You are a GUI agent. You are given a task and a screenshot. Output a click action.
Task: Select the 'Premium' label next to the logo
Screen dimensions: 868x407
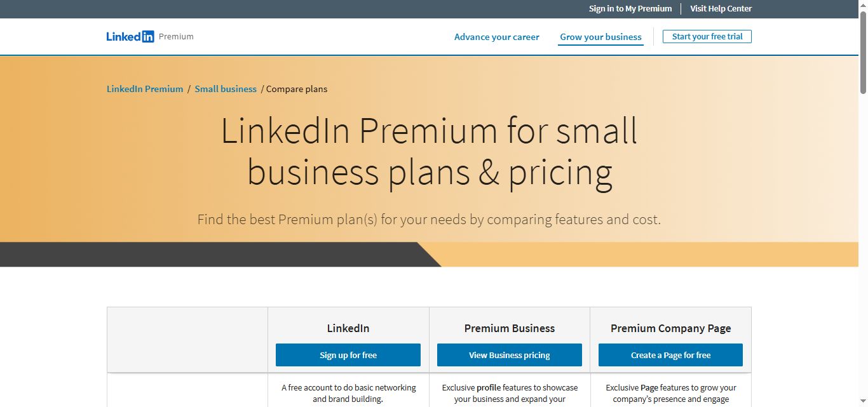click(176, 36)
